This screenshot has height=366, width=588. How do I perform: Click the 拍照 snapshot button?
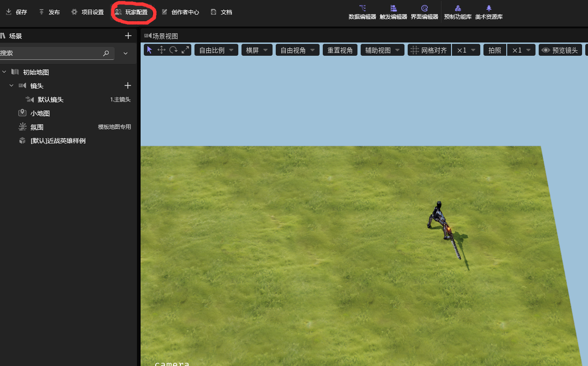click(495, 50)
